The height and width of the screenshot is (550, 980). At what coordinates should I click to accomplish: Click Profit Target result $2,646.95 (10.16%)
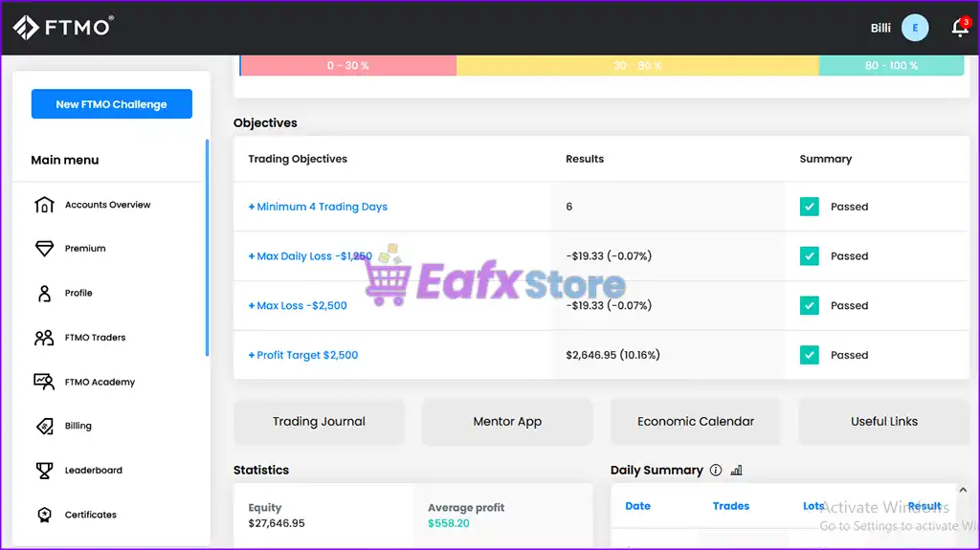(x=612, y=354)
